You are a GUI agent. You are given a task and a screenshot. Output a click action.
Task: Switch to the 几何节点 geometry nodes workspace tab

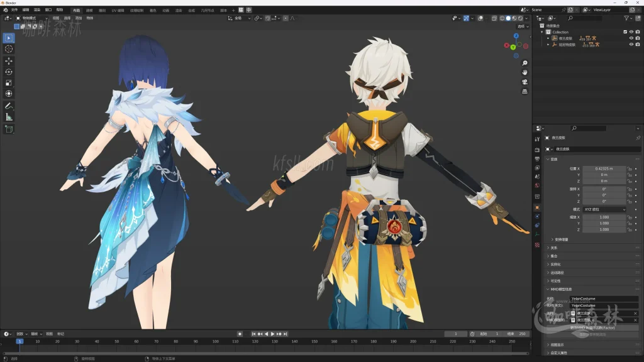[x=208, y=10]
